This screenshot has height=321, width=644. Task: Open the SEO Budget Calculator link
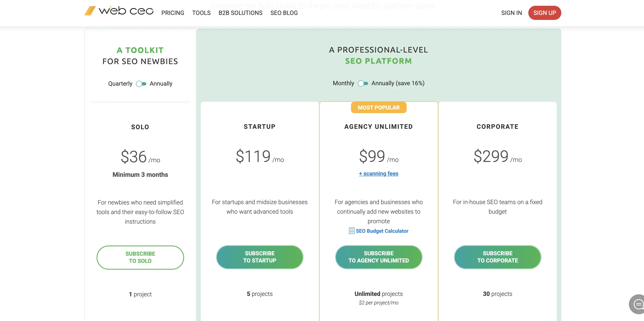(382, 231)
